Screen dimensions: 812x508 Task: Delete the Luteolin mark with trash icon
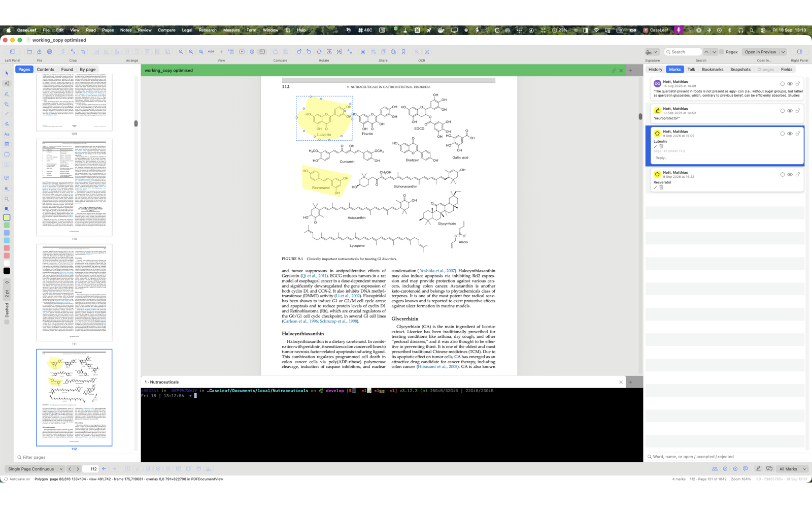[x=661, y=146]
